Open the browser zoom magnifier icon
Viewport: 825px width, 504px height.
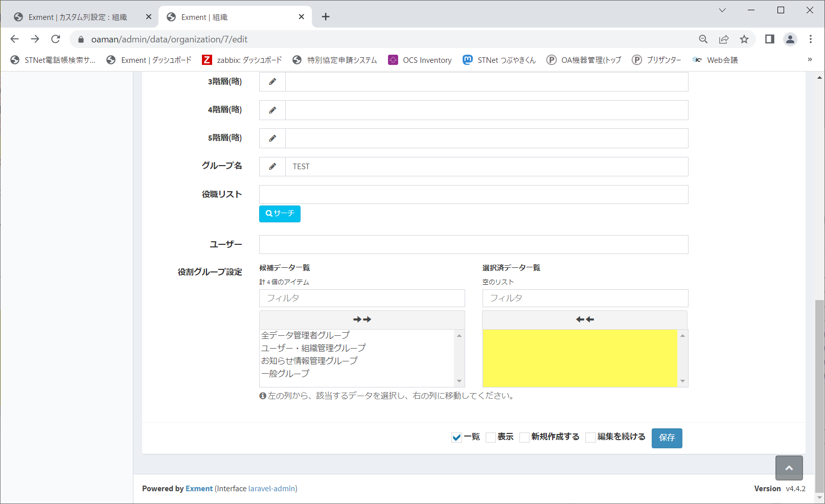(703, 39)
